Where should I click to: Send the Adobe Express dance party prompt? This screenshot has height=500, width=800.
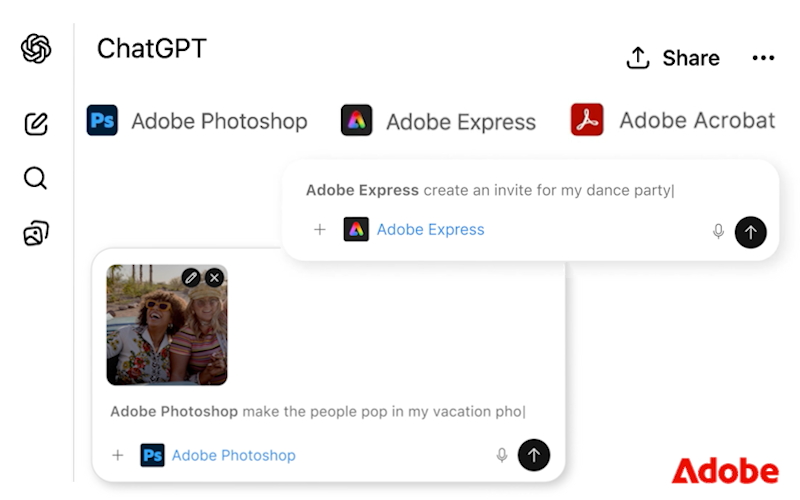(x=750, y=232)
